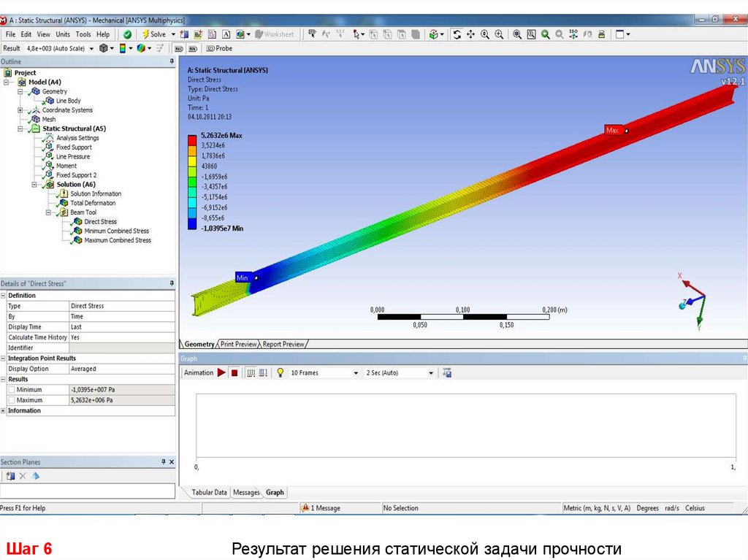
Task: Collapse the Beam Tool node
Action: [x=48, y=212]
